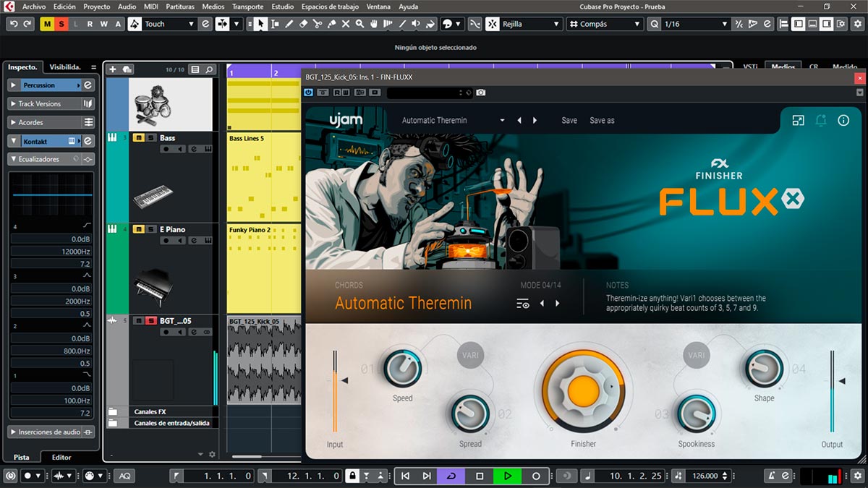Solo the E Piano track
The height and width of the screenshot is (488, 868).
tap(150, 229)
